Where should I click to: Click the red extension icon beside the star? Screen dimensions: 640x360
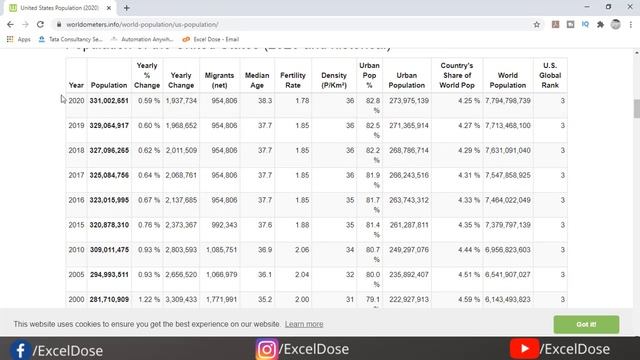click(555, 24)
